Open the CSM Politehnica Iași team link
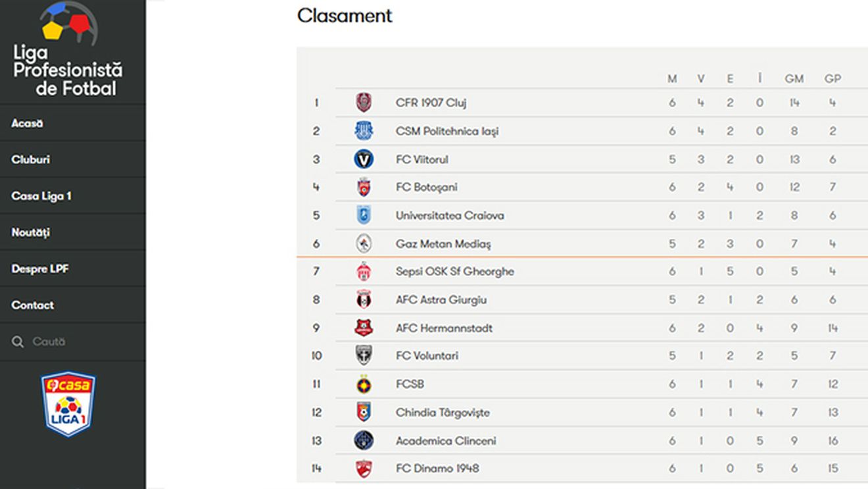868x489 pixels. coord(447,131)
